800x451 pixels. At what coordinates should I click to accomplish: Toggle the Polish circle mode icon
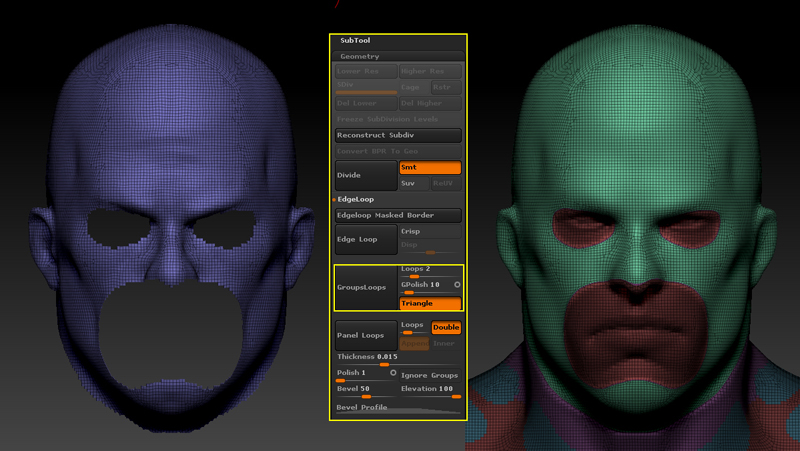pyautogui.click(x=393, y=373)
